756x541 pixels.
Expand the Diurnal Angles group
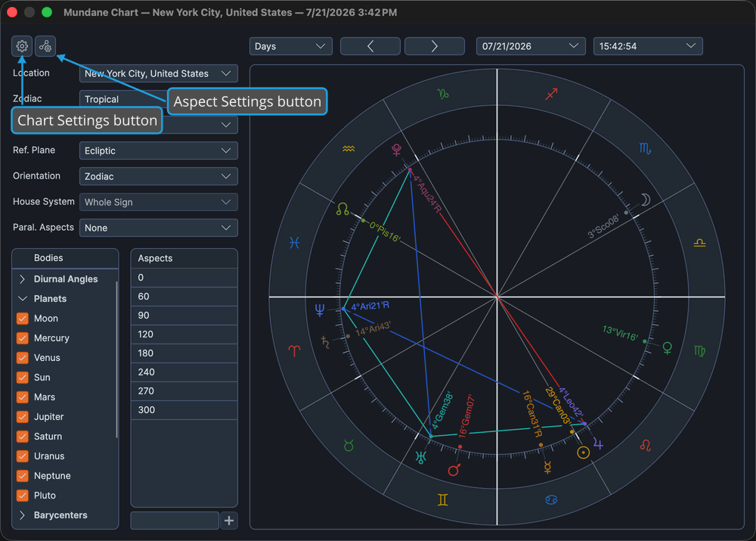point(22,279)
